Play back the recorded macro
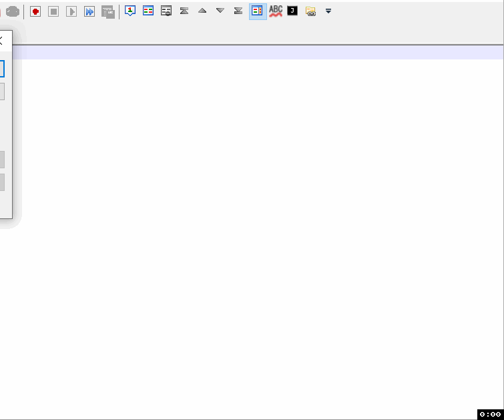This screenshot has height=420, width=504. [x=71, y=11]
